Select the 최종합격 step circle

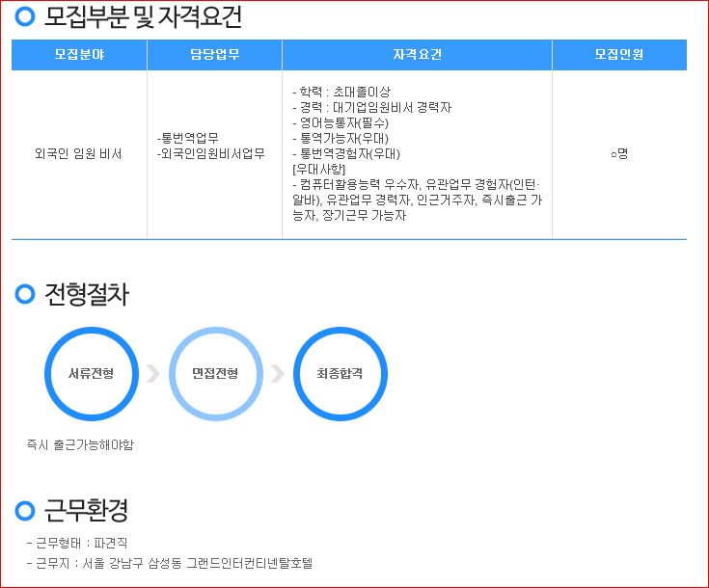340,373
